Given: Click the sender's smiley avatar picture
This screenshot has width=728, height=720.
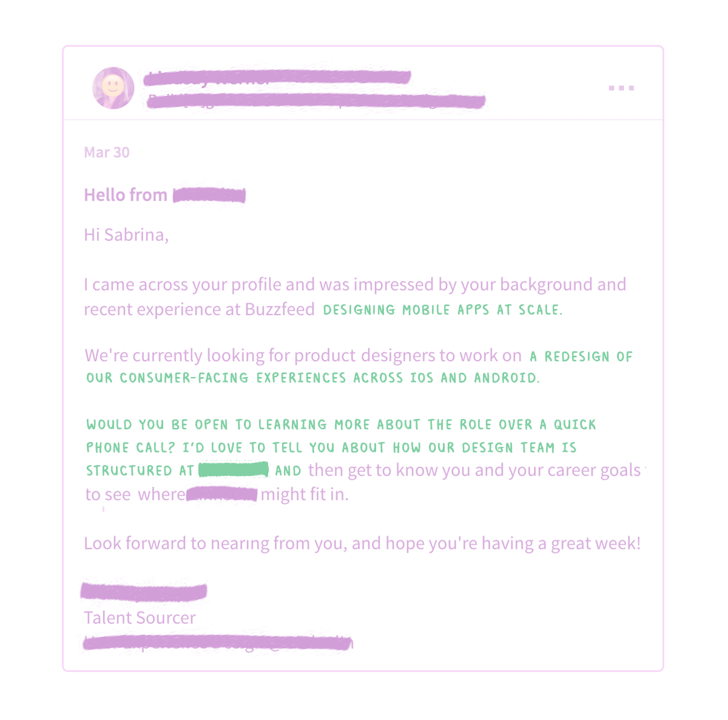Looking at the screenshot, I should pyautogui.click(x=113, y=88).
